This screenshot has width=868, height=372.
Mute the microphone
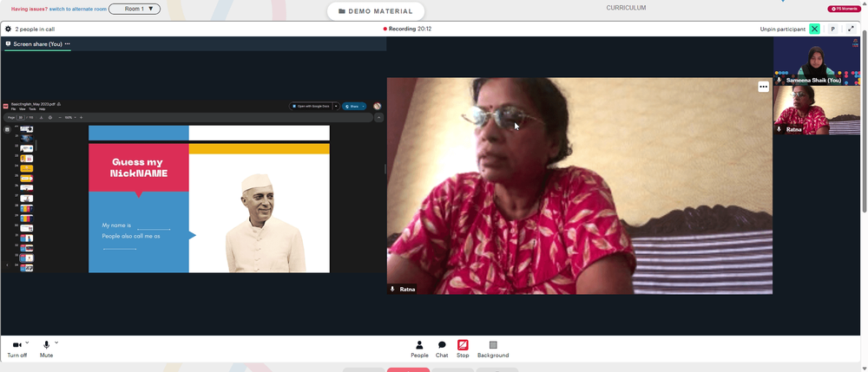47,349
